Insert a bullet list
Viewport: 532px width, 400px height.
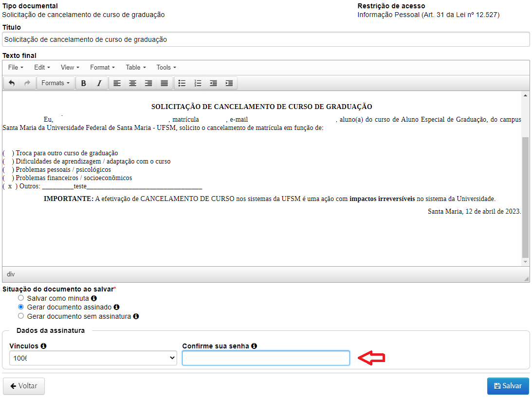pos(182,83)
